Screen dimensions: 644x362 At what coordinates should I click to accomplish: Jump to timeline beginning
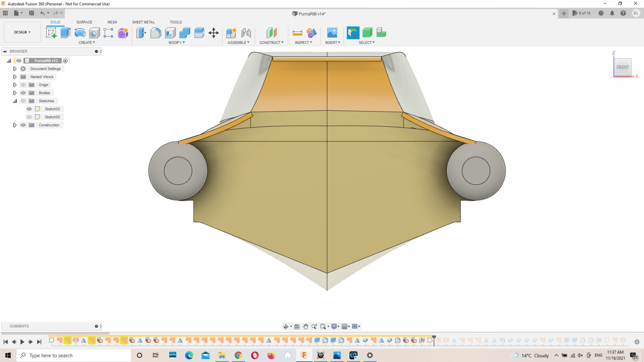[6, 342]
